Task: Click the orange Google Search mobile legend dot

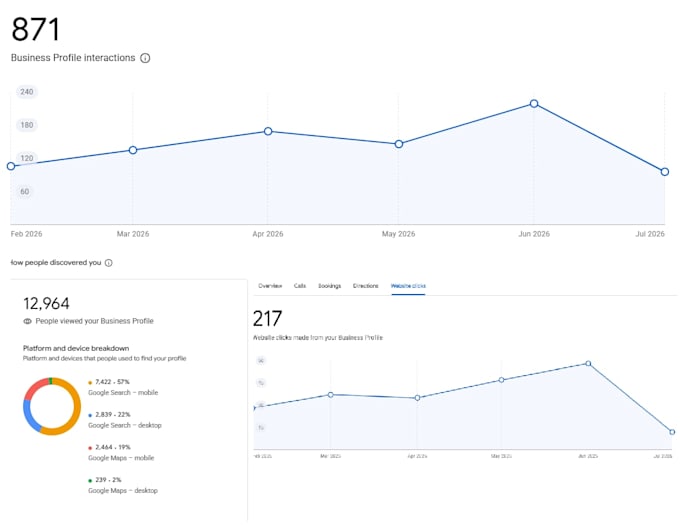Action: pyautogui.click(x=90, y=382)
